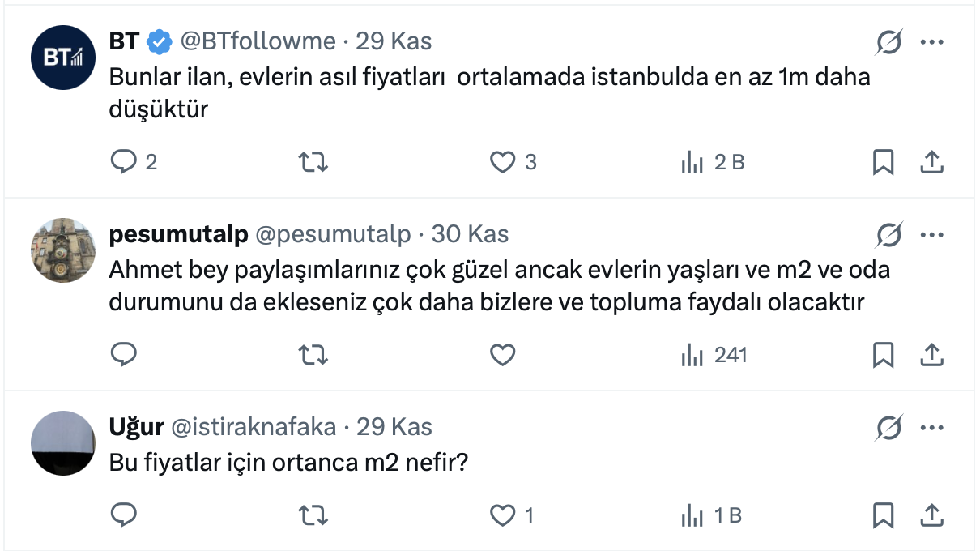Open more options on Uğur's tweet
This screenshot has width=980, height=551.
pyautogui.click(x=932, y=427)
